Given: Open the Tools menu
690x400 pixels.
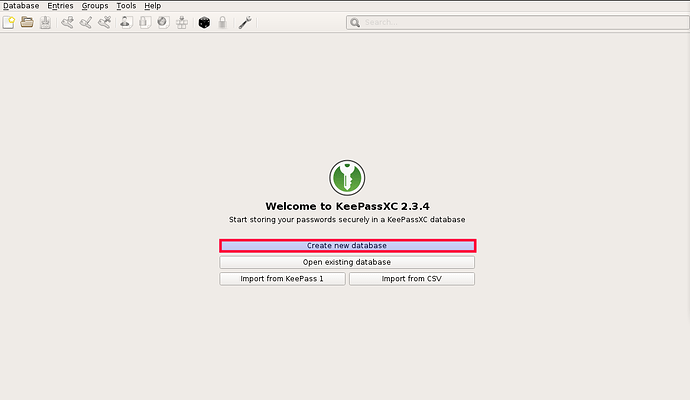Looking at the screenshot, I should point(126,6).
